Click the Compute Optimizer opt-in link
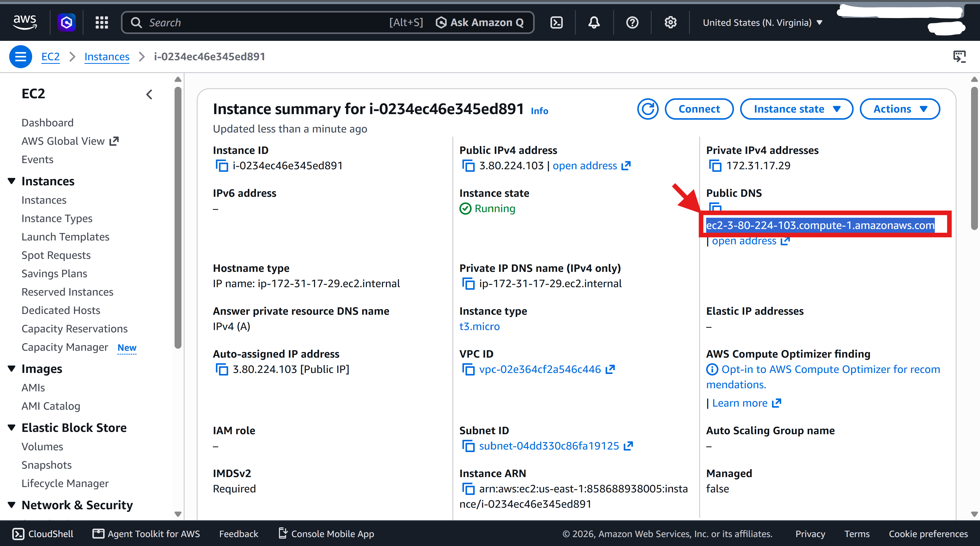 coord(823,377)
